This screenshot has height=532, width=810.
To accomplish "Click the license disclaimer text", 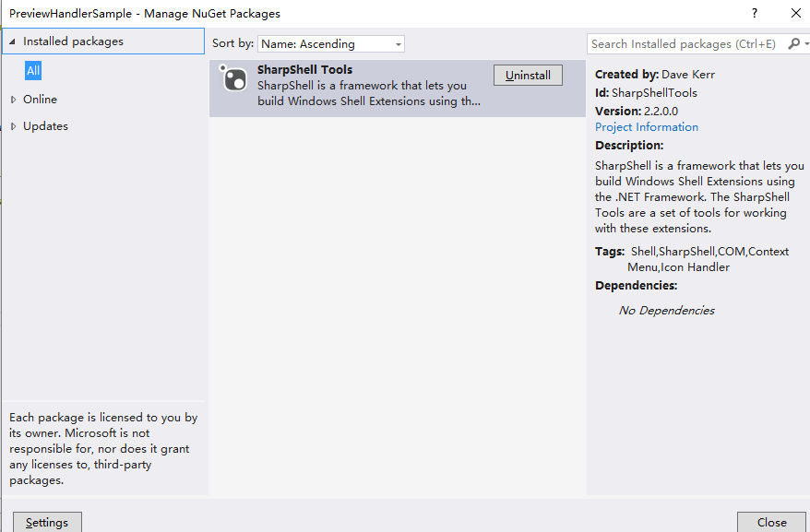I will click(103, 448).
